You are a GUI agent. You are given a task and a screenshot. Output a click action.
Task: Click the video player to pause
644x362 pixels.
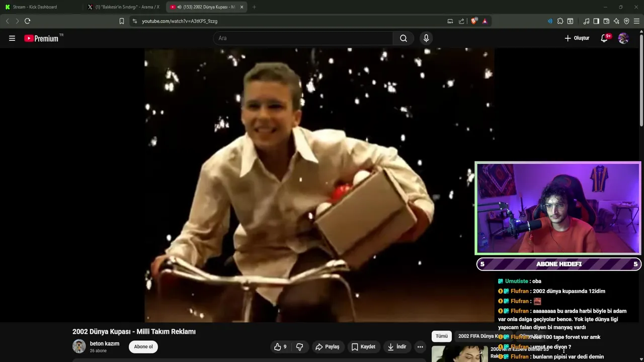[319, 185]
